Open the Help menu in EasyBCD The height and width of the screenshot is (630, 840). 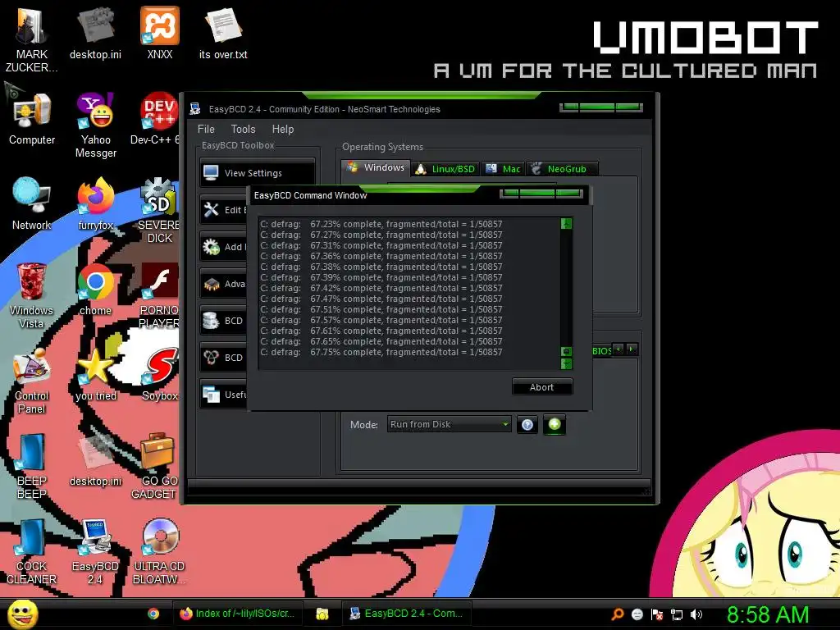click(x=283, y=129)
